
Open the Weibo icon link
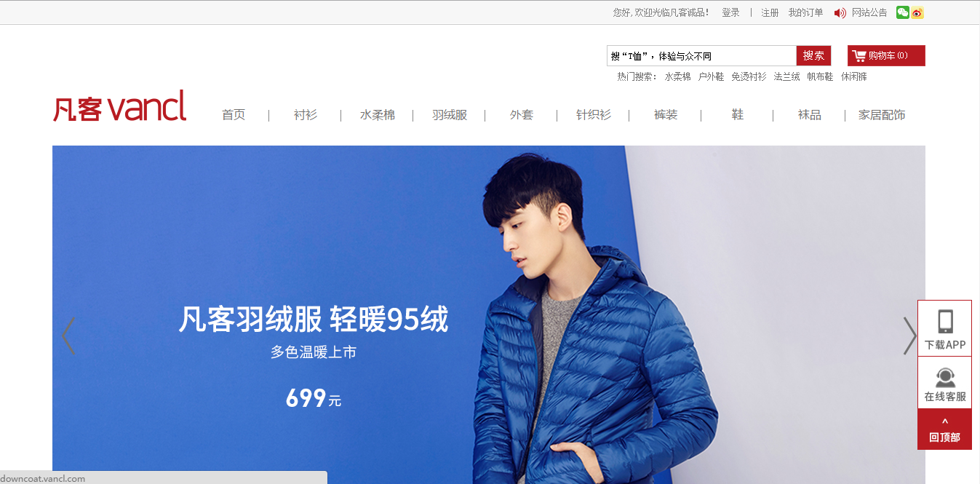(x=917, y=12)
